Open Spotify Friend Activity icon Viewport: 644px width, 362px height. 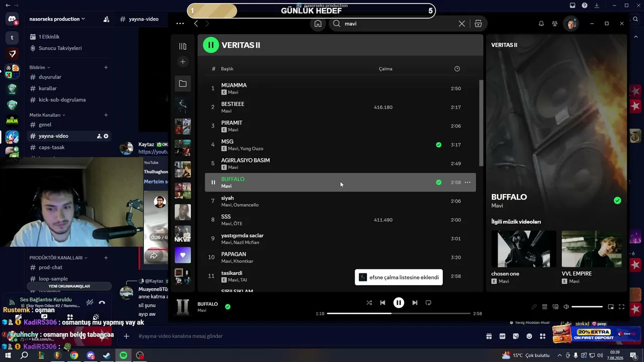click(554, 24)
